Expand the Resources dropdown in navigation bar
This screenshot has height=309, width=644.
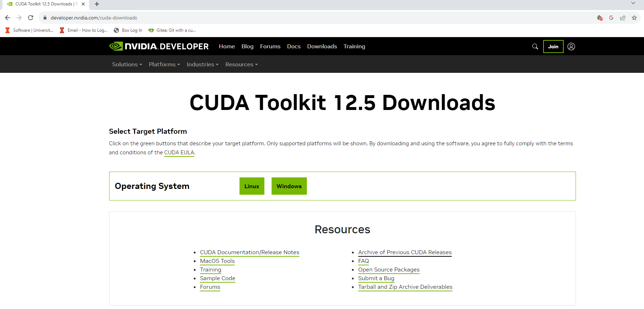pyautogui.click(x=241, y=65)
